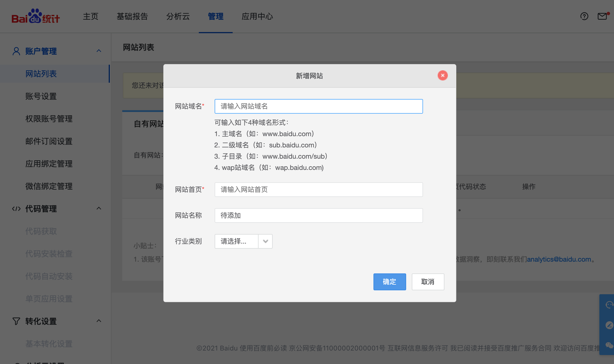
Task: Open the 应用中心 tab
Action: click(257, 16)
